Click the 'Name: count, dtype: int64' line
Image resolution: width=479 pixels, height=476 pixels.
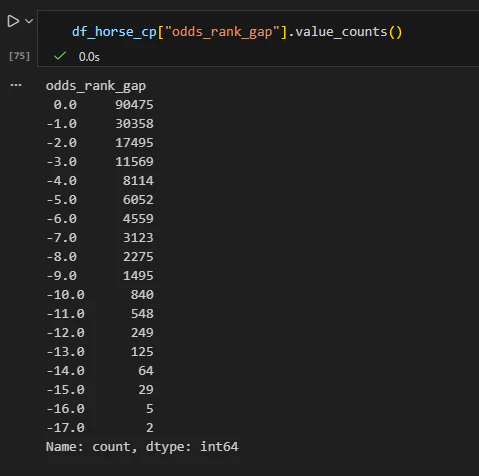click(142, 447)
